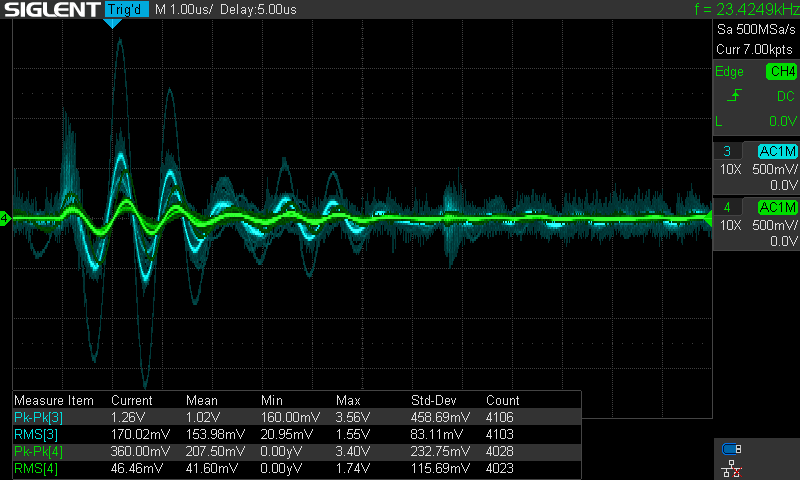Click the disconnected LAN network icon
This screenshot has height=480, width=800.
click(x=731, y=470)
